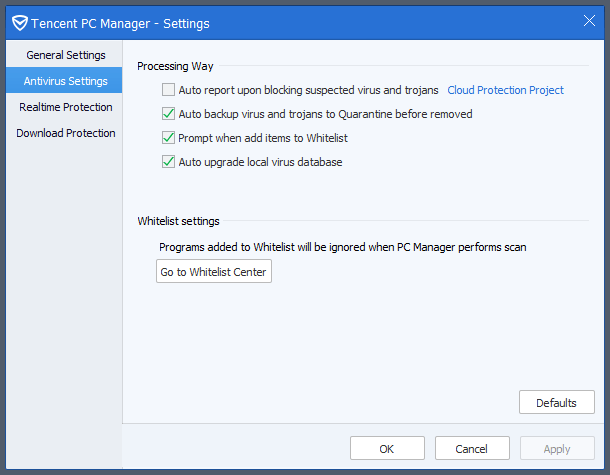Go to the Download Protection tab

point(65,133)
